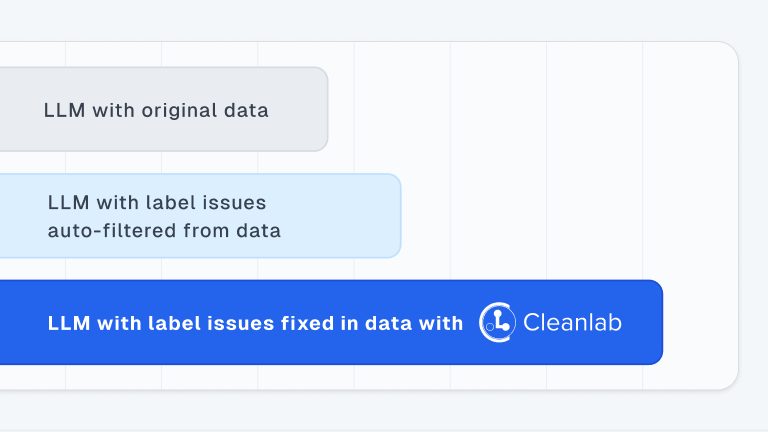Click the gap between gray and light blue bars
The width and height of the screenshot is (768, 432).
[196, 163]
